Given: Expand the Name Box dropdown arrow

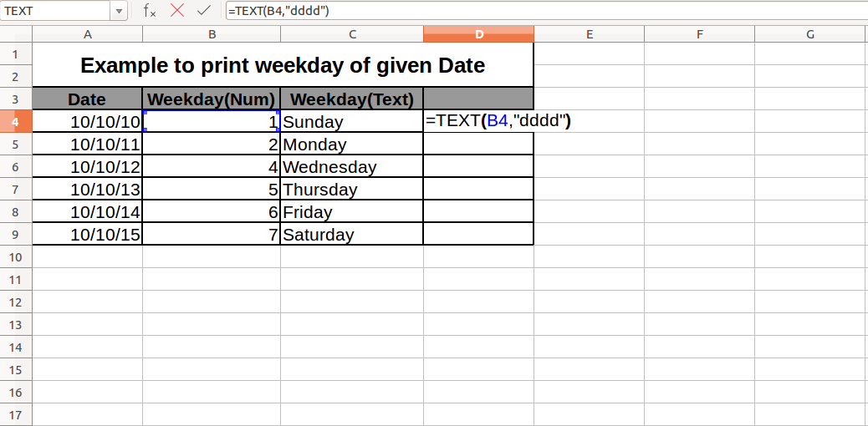Looking at the screenshot, I should (x=119, y=11).
